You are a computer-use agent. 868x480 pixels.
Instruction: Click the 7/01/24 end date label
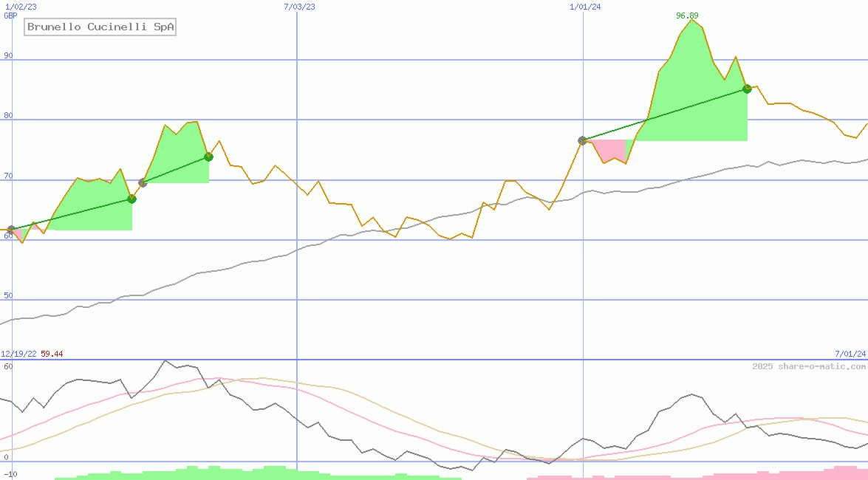[x=850, y=354]
